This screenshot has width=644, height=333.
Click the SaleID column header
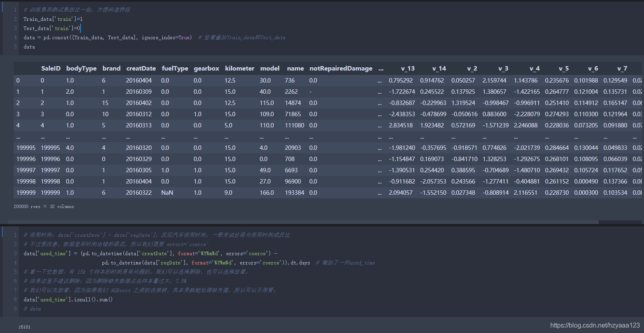[51, 69]
